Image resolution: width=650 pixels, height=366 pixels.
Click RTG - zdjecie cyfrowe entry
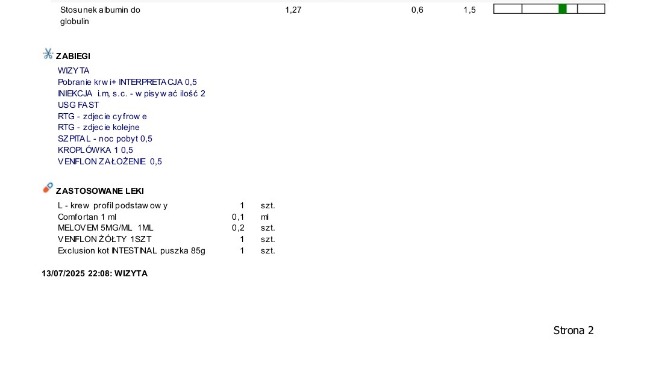[x=102, y=116]
